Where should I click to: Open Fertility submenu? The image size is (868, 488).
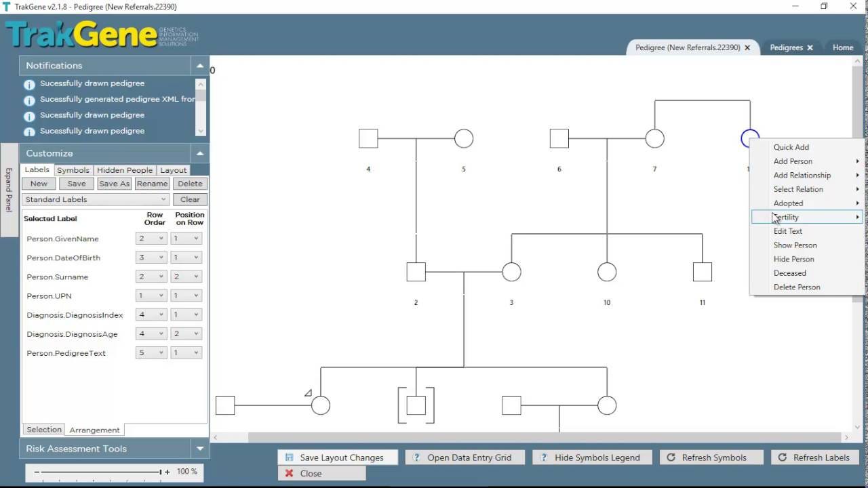point(807,217)
